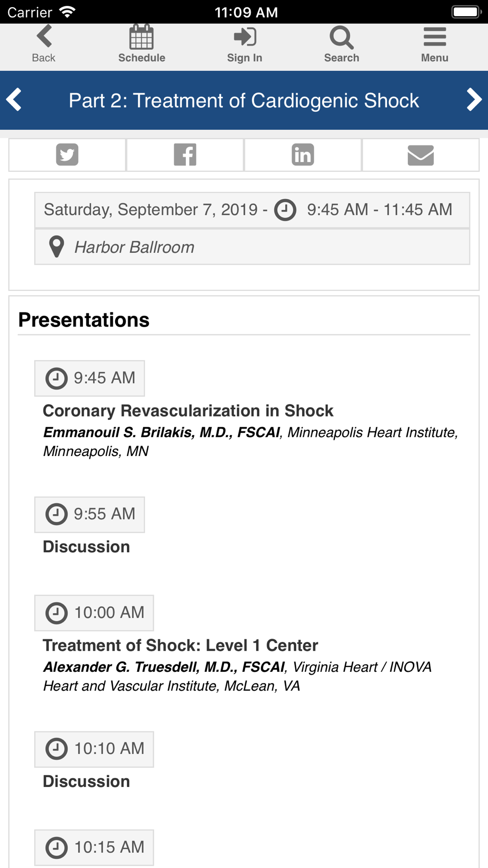The width and height of the screenshot is (488, 868).
Task: Share session on LinkedIn
Action: pyautogui.click(x=303, y=155)
